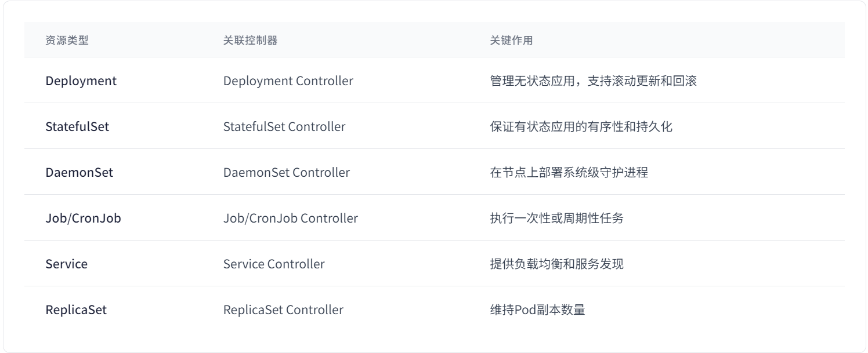
Task: Click the 维持Pod副本数量 description
Action: (537, 310)
